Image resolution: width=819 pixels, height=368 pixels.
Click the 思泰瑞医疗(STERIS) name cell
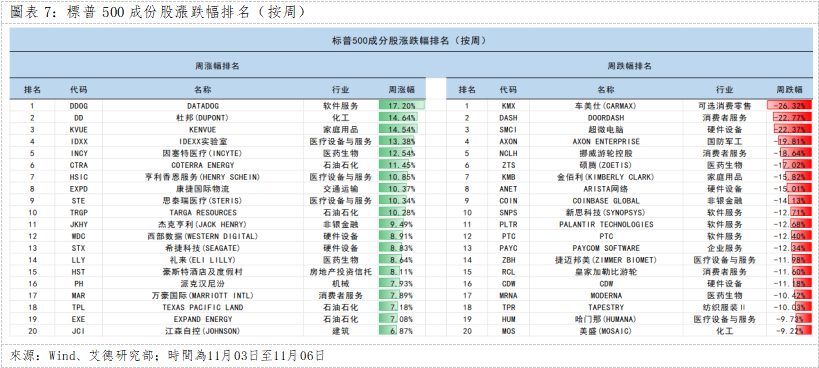[203, 200]
